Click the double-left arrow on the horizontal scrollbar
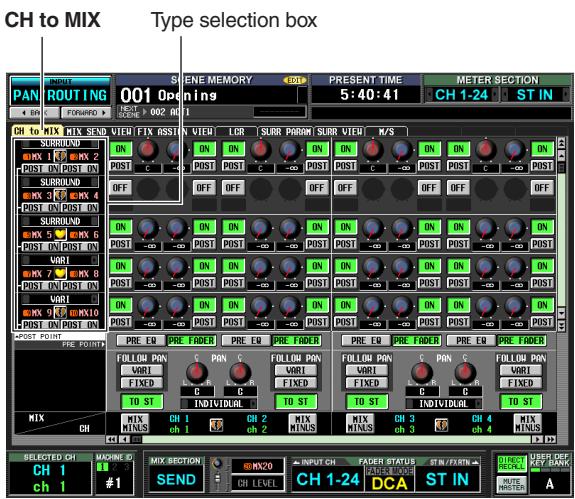The height and width of the screenshot is (499, 575). 111,439
